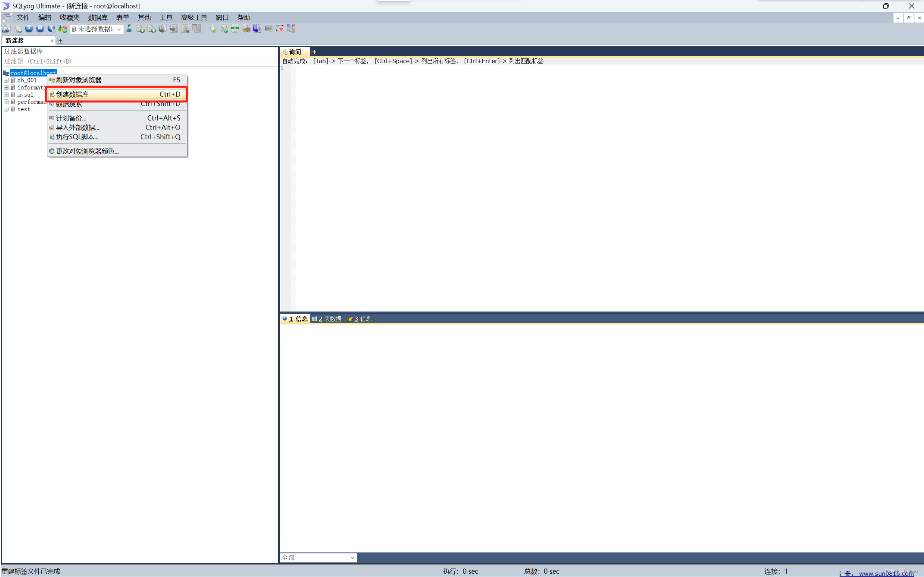Screen dimensions: 924x577
Task: Create a new connection using the first toolbar icon
Action: (6, 29)
